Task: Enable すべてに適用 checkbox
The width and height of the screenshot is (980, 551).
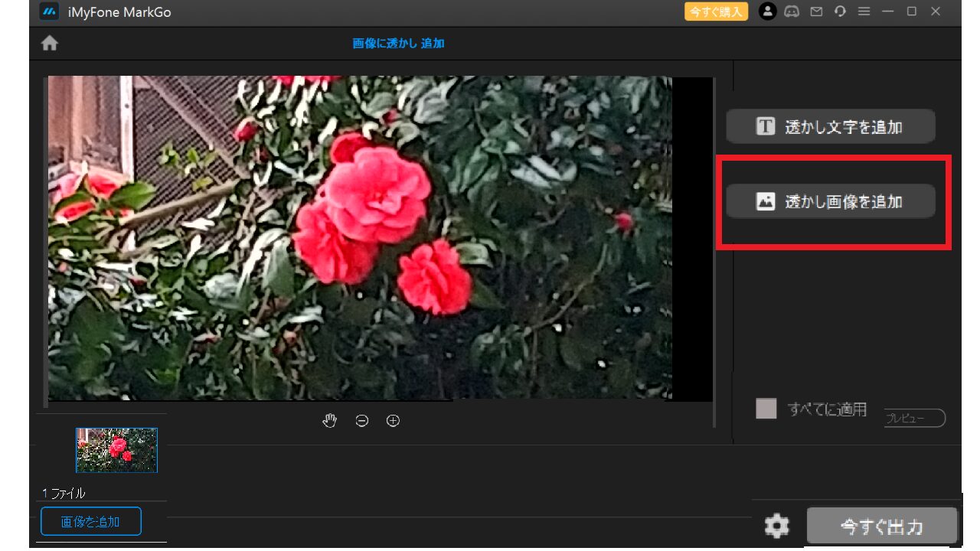Action: click(x=766, y=409)
